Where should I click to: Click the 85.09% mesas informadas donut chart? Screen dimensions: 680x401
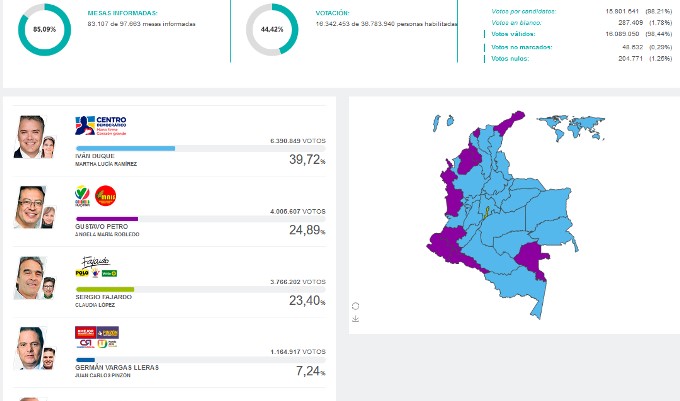coord(44,30)
